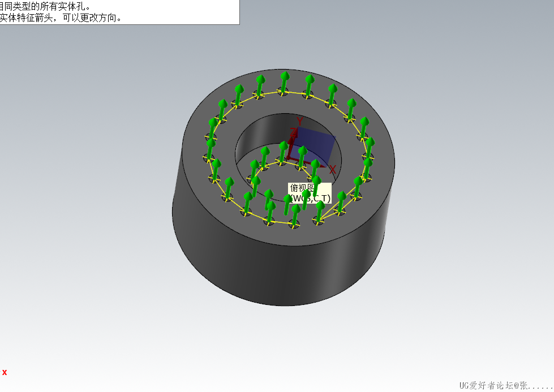554x392 pixels.
Task: Click the 俯视图 (WCS,C,T) view label
Action: (310, 193)
